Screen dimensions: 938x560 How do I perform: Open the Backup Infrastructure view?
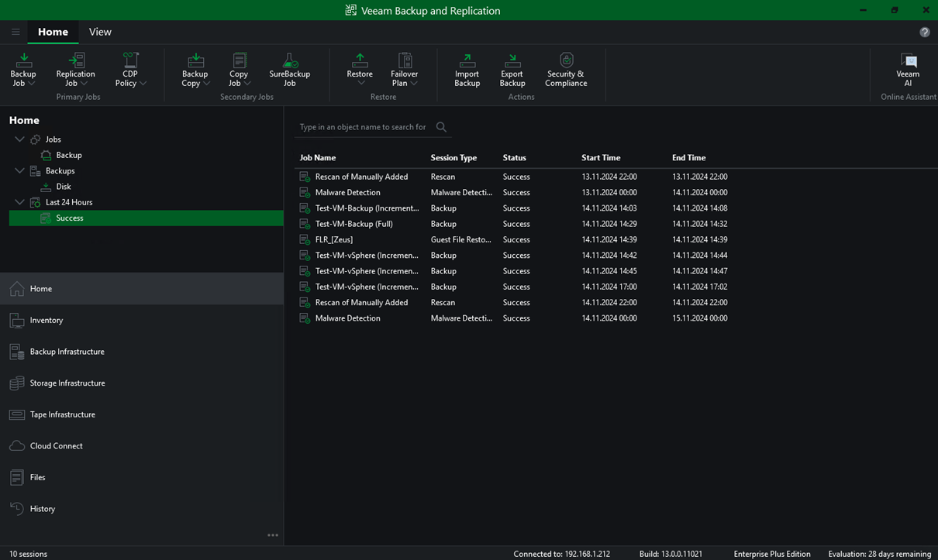142,352
